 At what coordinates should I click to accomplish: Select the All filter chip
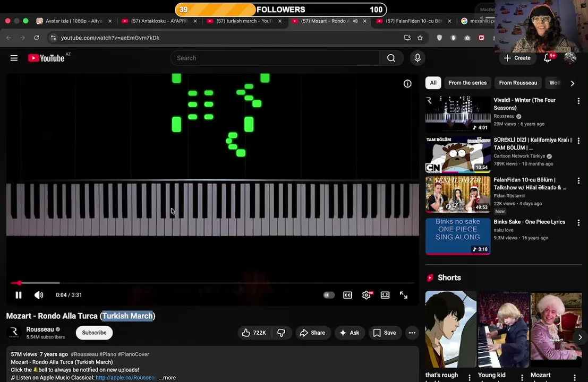click(x=433, y=83)
